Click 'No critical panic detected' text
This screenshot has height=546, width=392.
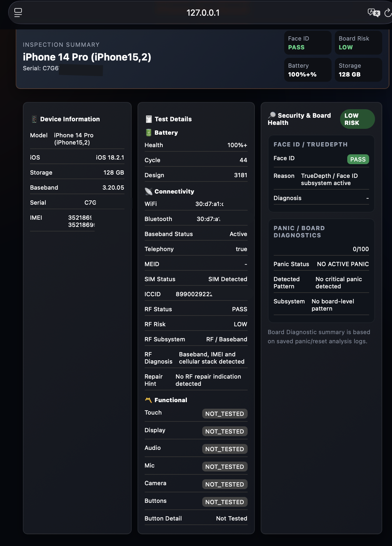pos(339,282)
